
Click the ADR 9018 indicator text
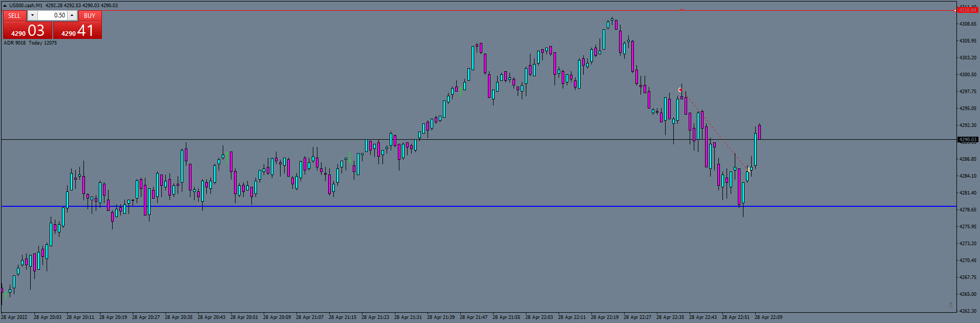tap(15, 43)
